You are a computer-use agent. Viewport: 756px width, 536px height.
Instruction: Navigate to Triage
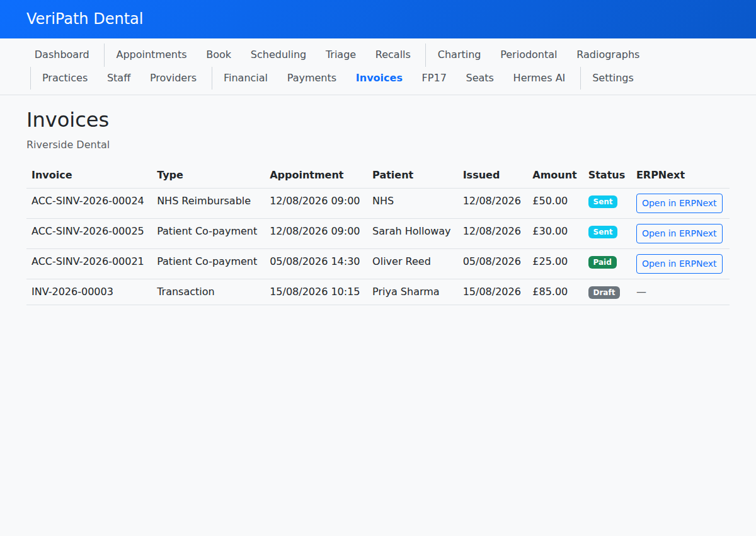pos(341,55)
